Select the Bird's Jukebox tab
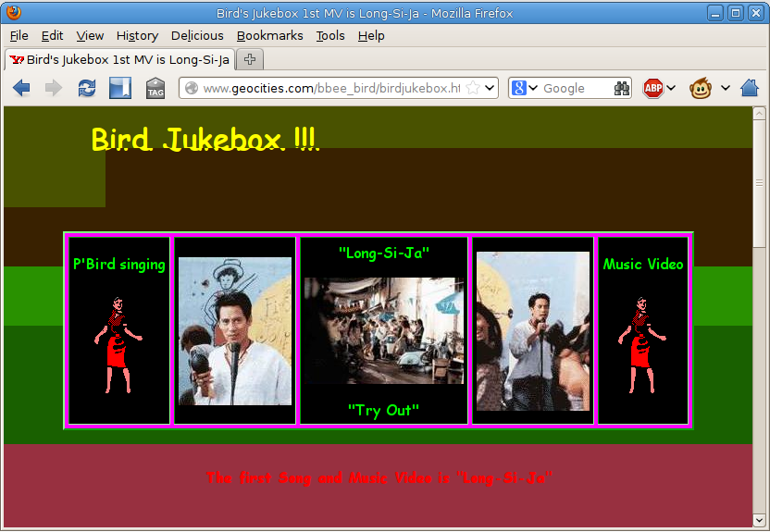770x532 pixels. tap(119, 59)
